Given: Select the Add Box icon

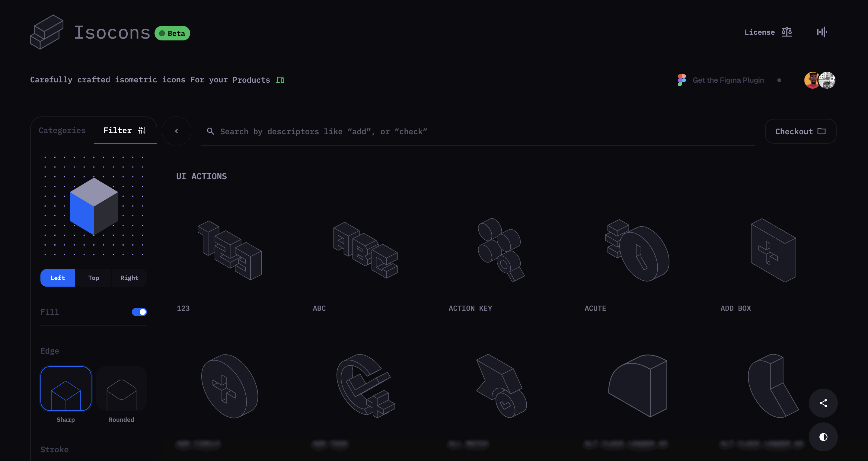Looking at the screenshot, I should tap(773, 250).
